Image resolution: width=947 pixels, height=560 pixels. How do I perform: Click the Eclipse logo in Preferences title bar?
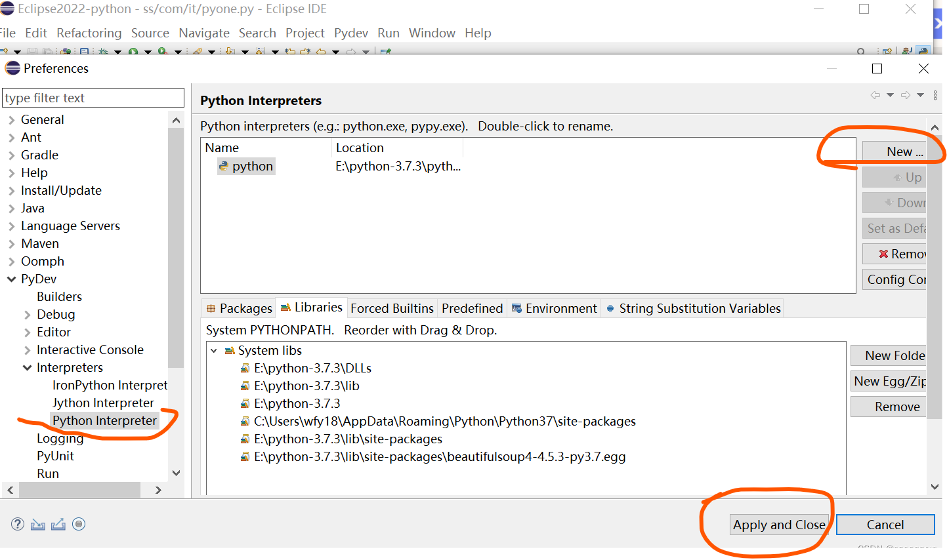12,68
